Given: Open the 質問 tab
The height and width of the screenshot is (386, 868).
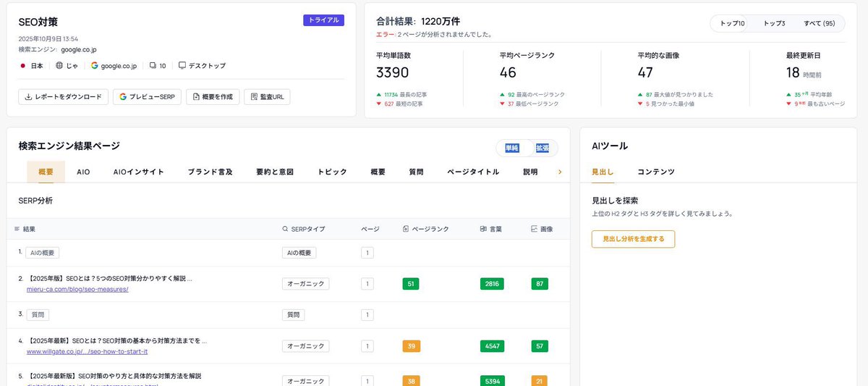Looking at the screenshot, I should (416, 172).
